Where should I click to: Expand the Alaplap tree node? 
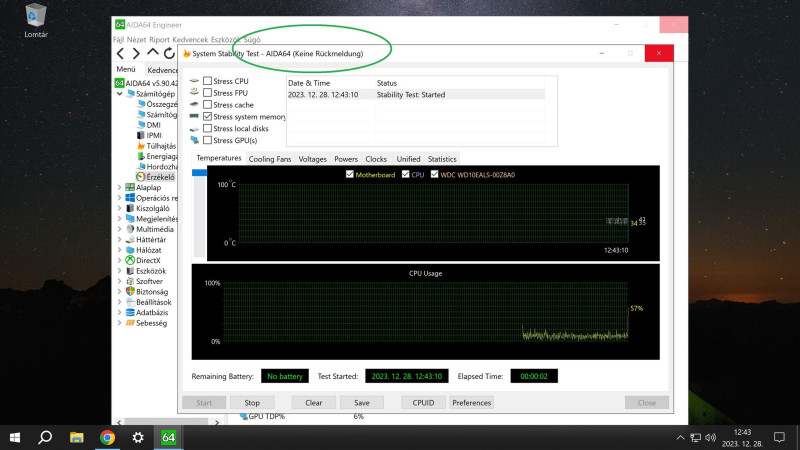click(119, 188)
